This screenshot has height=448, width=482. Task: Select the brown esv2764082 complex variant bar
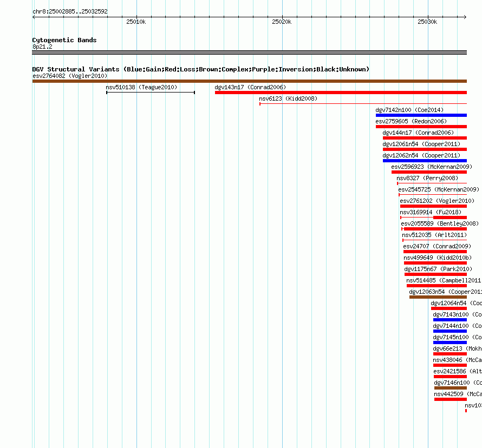click(x=250, y=81)
